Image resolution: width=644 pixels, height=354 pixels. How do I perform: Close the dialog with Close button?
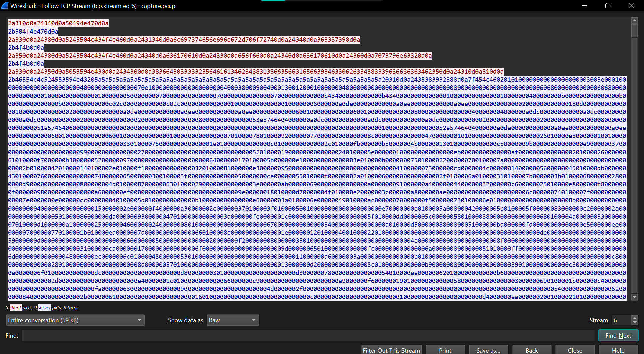575,350
